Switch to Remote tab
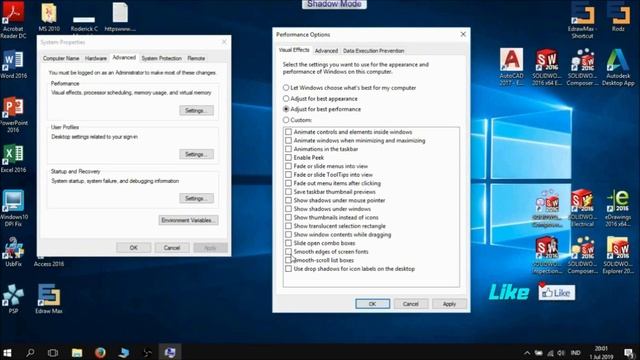 pyautogui.click(x=196, y=58)
